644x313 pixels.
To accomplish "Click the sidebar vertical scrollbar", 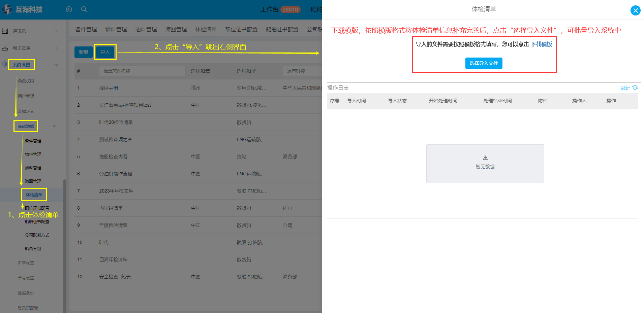I will pos(65,246).
